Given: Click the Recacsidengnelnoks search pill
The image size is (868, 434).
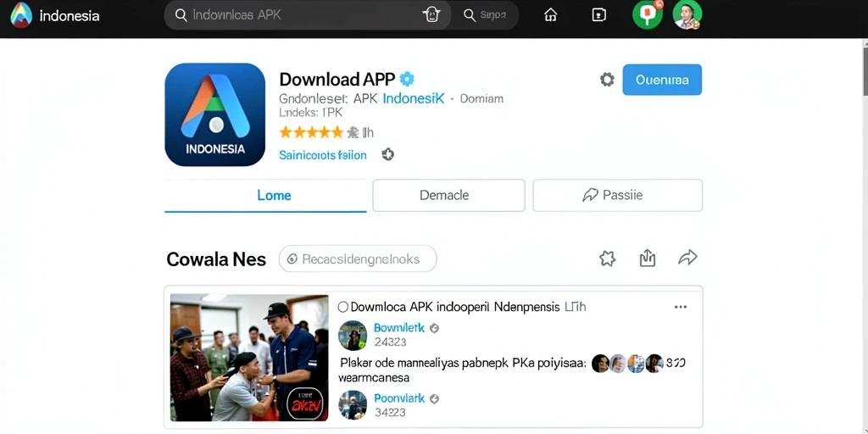Looking at the screenshot, I should pos(358,259).
